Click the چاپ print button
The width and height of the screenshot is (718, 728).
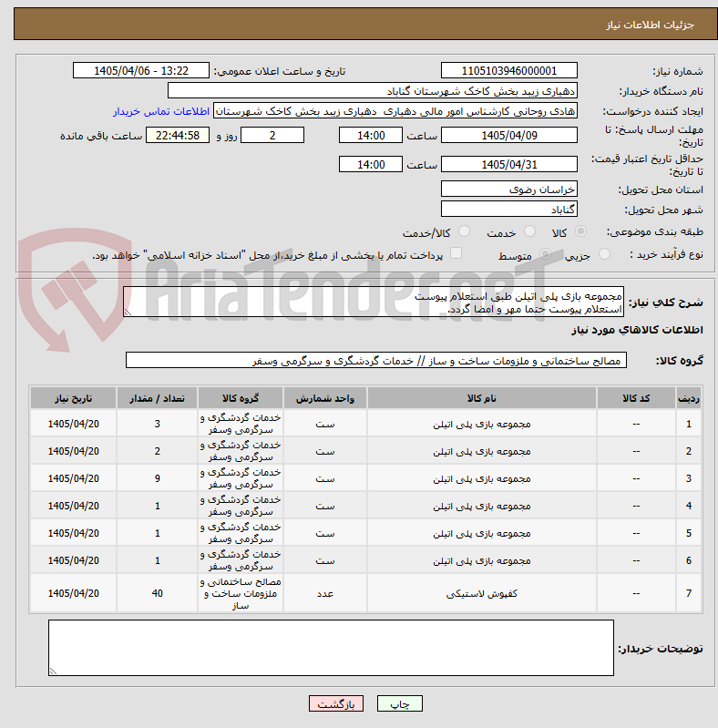(400, 704)
